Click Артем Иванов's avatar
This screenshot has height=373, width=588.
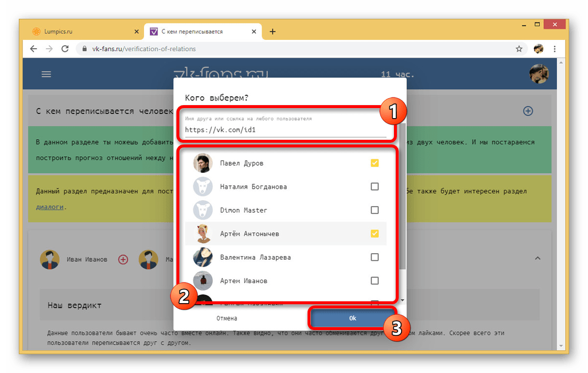[203, 281]
